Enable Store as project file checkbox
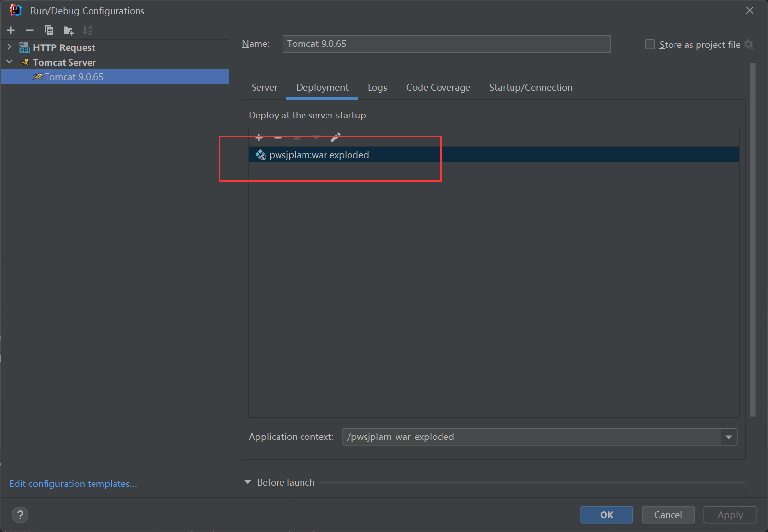The height and width of the screenshot is (532, 768). (x=650, y=45)
